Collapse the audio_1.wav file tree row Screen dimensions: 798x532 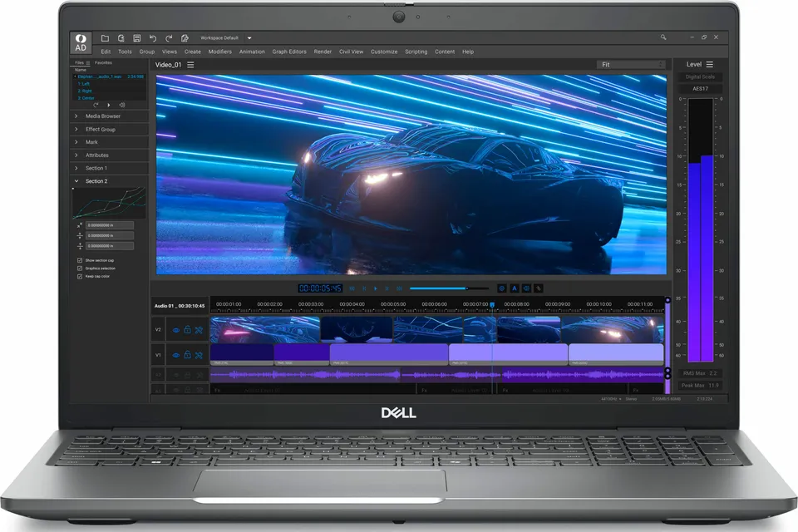click(x=76, y=76)
